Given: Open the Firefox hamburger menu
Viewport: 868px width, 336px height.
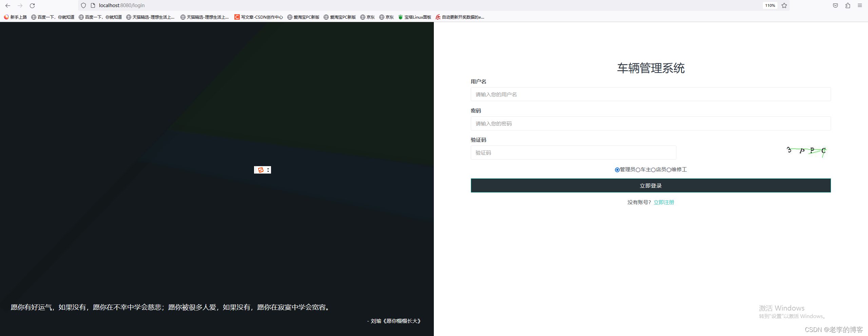Looking at the screenshot, I should pyautogui.click(x=861, y=5).
